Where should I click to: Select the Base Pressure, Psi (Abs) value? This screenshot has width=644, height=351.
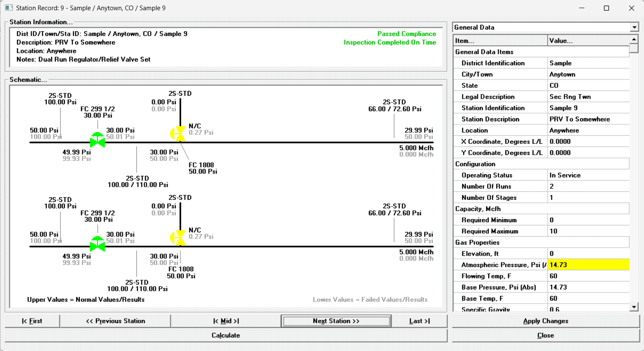click(x=589, y=287)
